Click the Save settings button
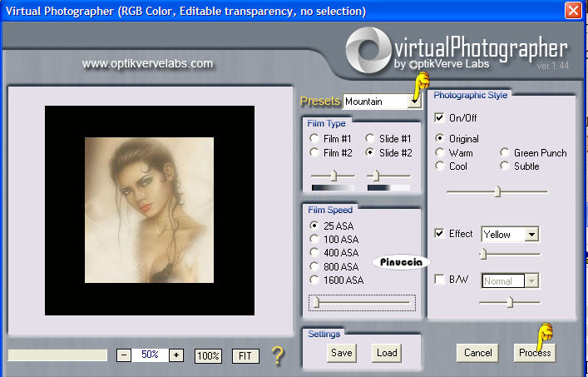The width and height of the screenshot is (588, 377). [342, 353]
